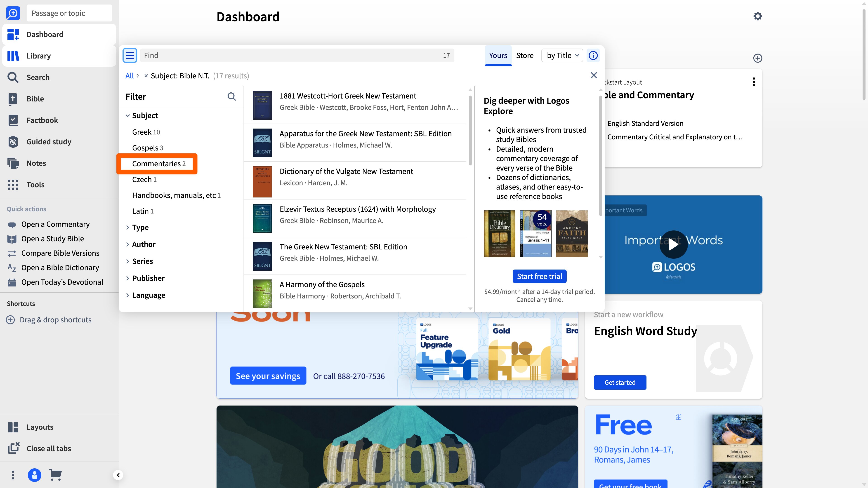
Task: Filter by Gospels subject
Action: (x=148, y=148)
